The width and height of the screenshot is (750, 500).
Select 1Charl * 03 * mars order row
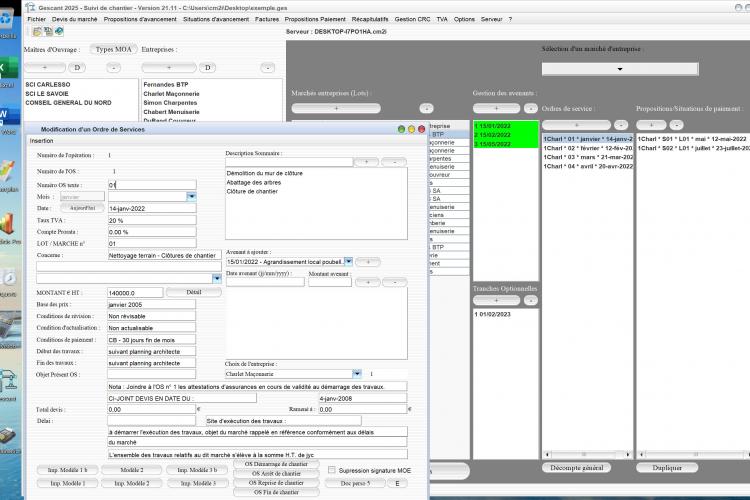tap(588, 157)
